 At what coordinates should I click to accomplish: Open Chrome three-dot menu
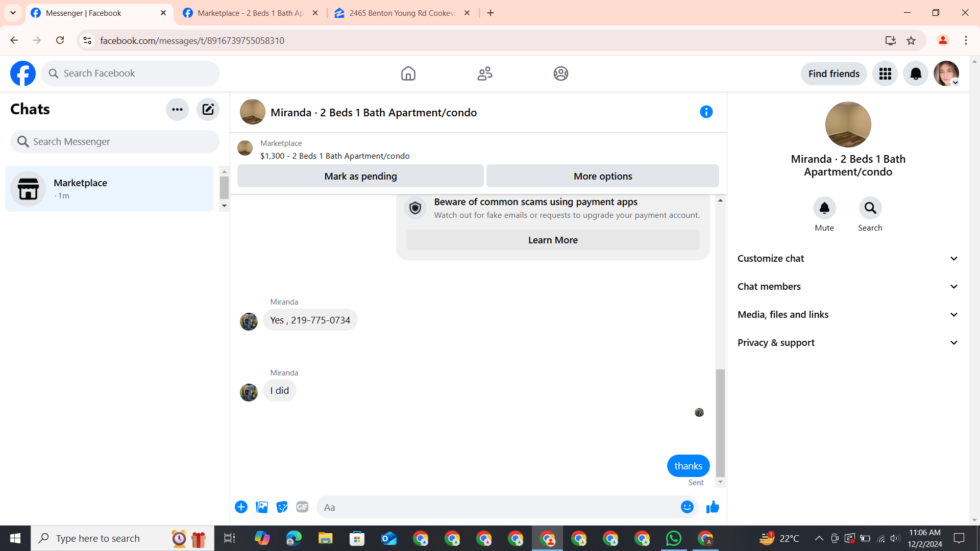pyautogui.click(x=966, y=40)
